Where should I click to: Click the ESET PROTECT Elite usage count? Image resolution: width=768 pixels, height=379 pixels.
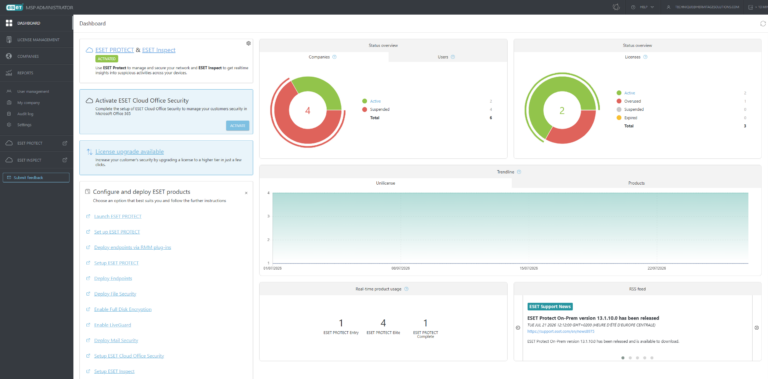(383, 323)
